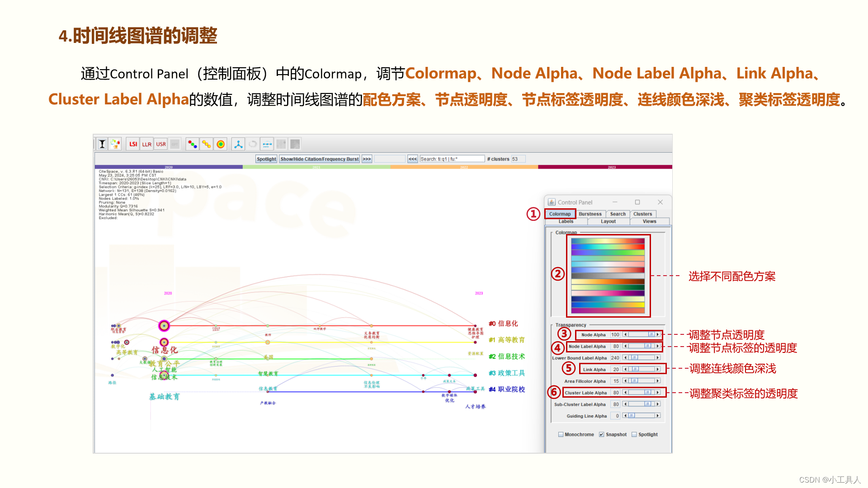Click the Search ti:q1 input field
The height and width of the screenshot is (488, 868).
[452, 159]
